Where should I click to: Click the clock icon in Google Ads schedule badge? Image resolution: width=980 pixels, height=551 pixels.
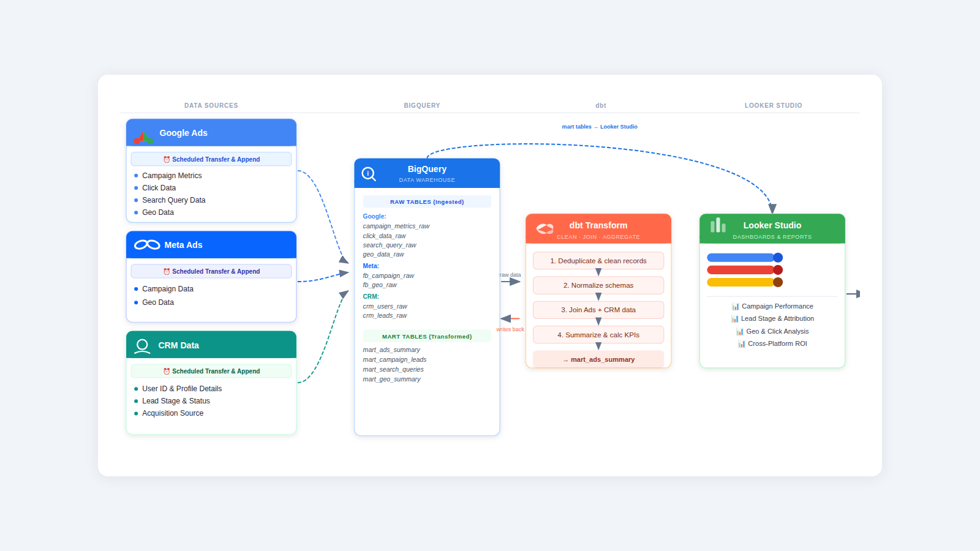point(167,160)
